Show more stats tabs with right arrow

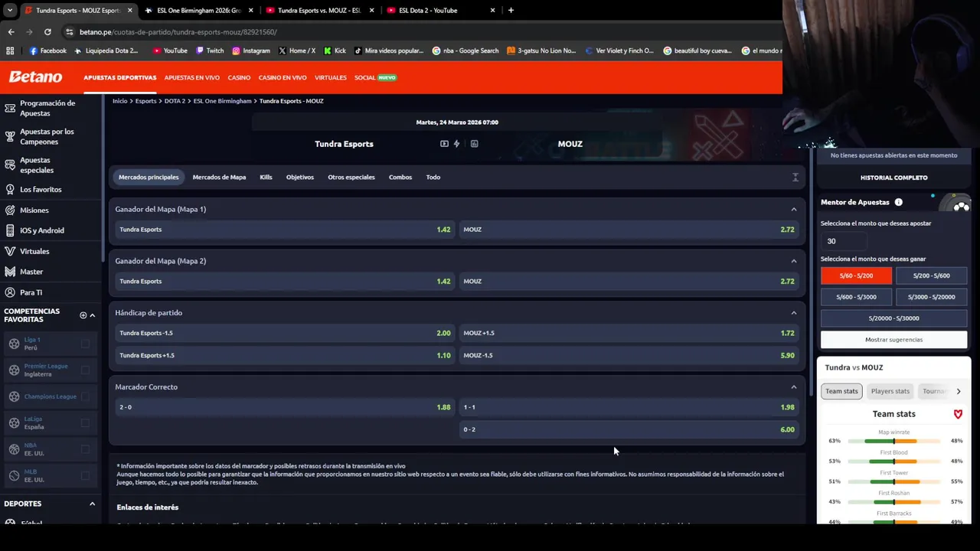(958, 391)
